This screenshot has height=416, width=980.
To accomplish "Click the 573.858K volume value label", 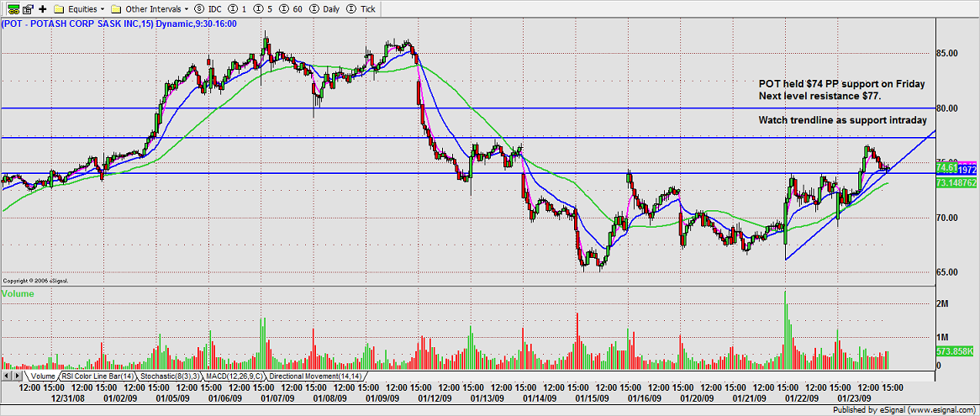I will coord(955,352).
